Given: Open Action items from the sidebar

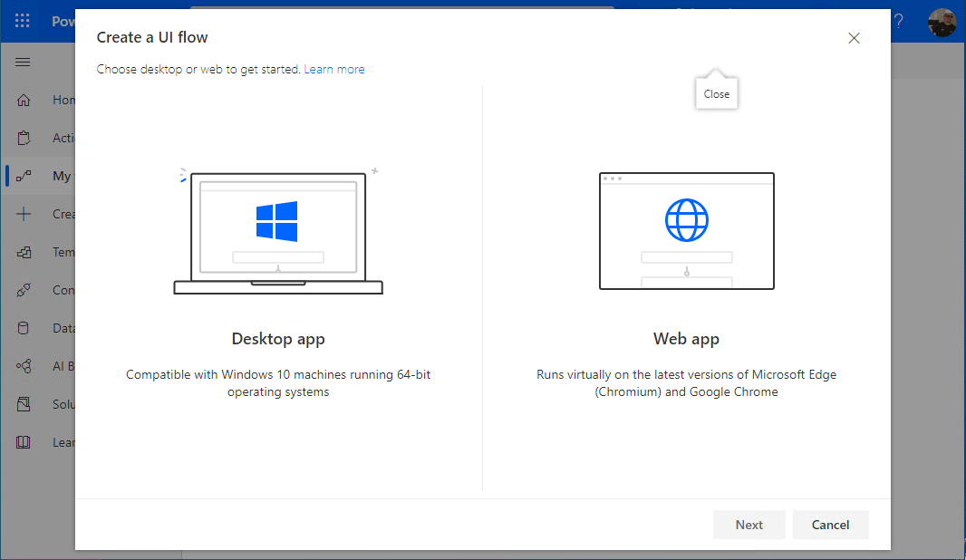Looking at the screenshot, I should coord(23,138).
